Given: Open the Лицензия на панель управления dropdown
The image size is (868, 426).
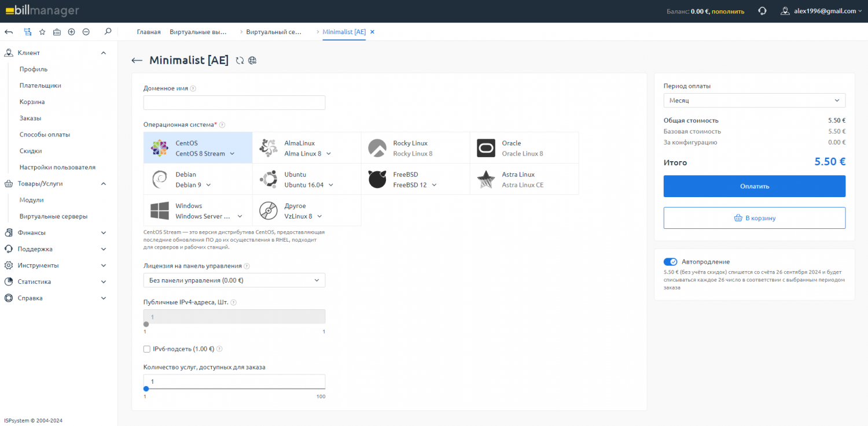Looking at the screenshot, I should [234, 280].
